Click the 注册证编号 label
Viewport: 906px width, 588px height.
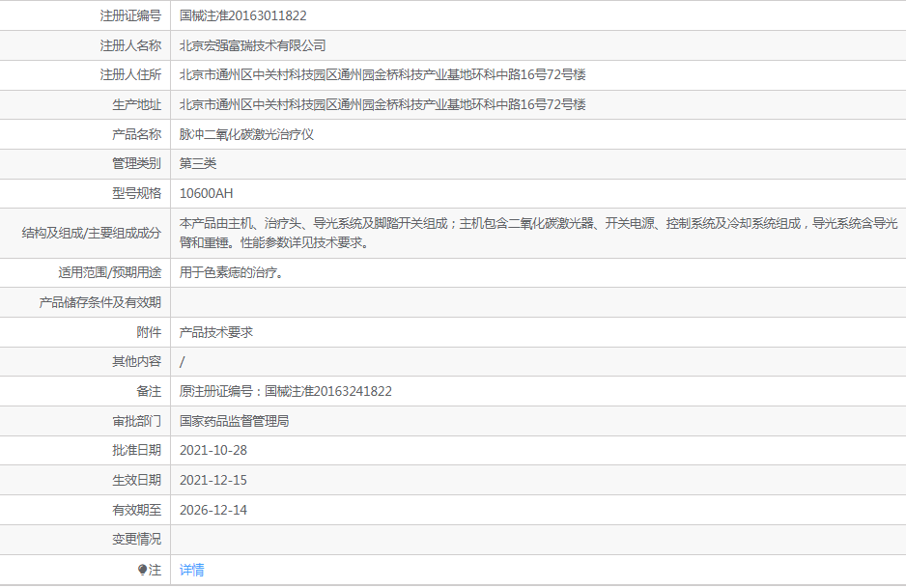[x=130, y=15]
